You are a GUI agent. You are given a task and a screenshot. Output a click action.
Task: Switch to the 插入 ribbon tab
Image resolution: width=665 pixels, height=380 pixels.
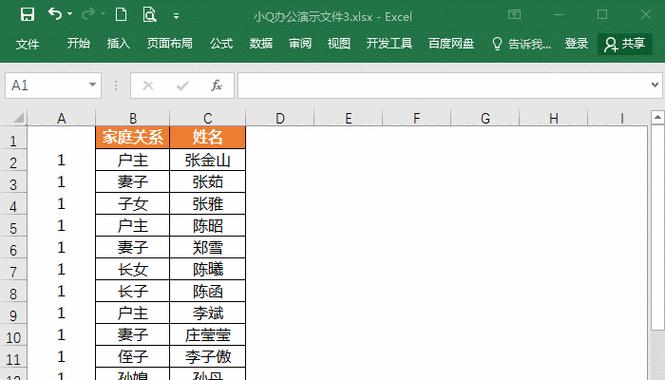[x=118, y=43]
